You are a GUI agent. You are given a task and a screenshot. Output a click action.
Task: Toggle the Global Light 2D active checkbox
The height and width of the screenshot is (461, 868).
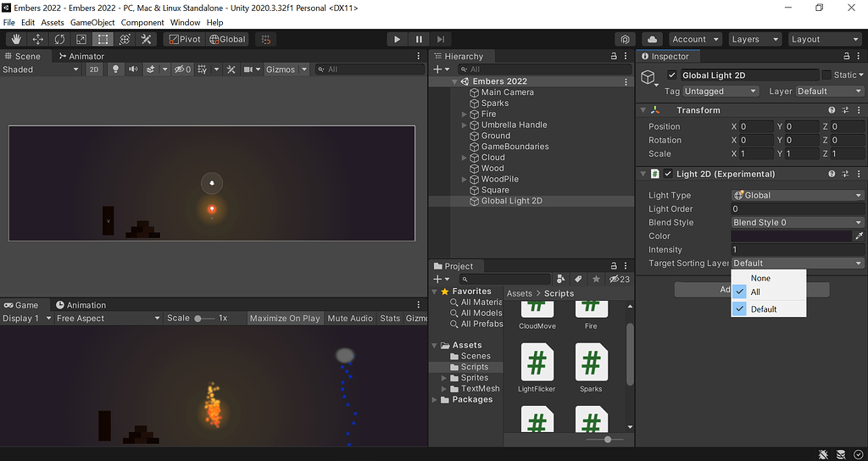pyautogui.click(x=673, y=75)
